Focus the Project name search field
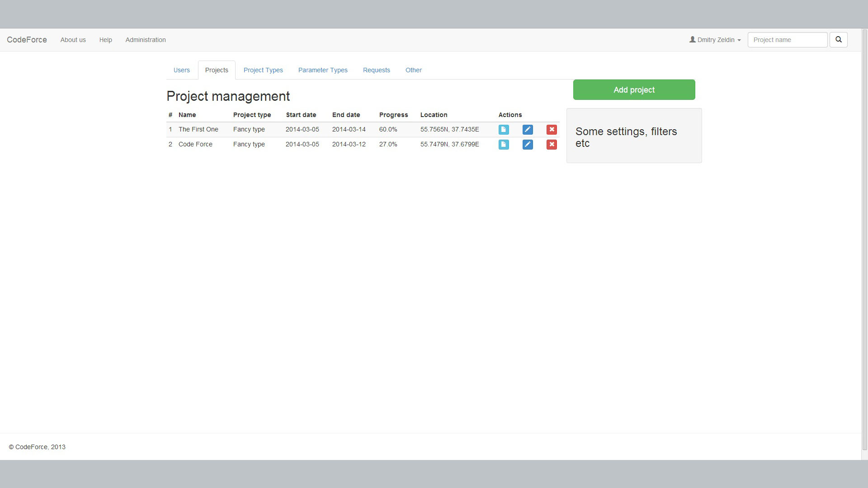Viewport: 868px width, 488px height. [787, 40]
